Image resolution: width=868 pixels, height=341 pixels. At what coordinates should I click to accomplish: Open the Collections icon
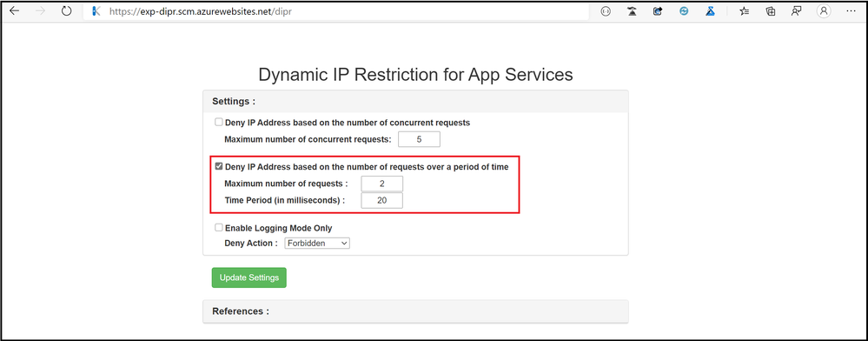pos(770,11)
